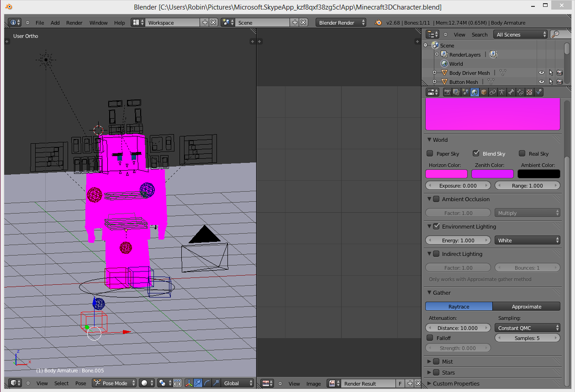Click the black Ambient Color swatch
This screenshot has width=575, height=392.
tap(539, 174)
